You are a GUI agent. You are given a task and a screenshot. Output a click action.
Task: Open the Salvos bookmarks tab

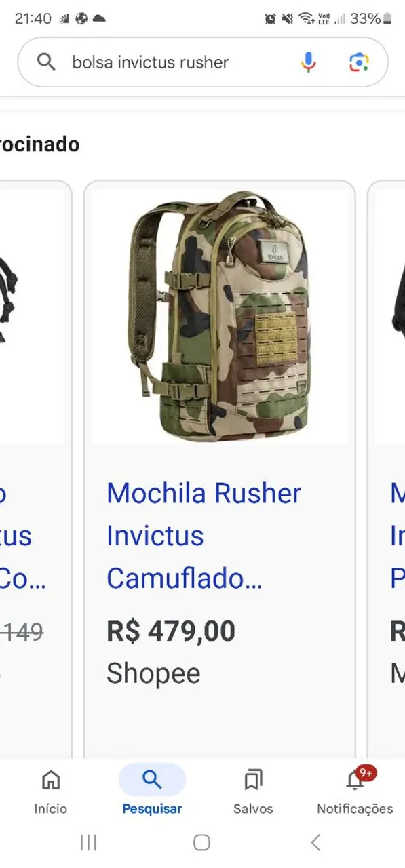click(253, 791)
